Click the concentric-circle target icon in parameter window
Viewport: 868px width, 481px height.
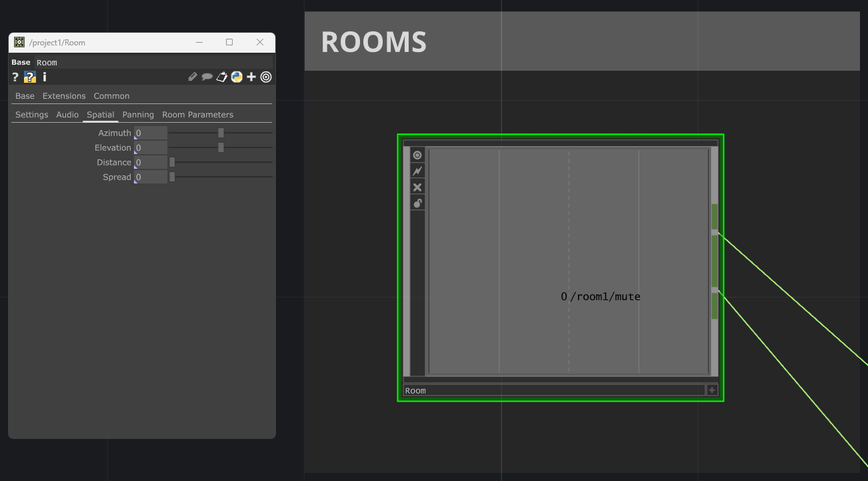pos(266,77)
